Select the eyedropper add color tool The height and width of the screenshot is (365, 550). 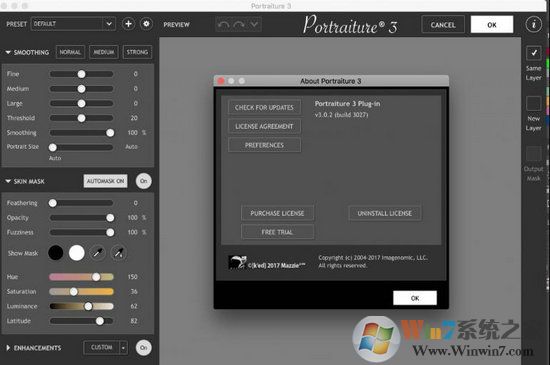[119, 253]
